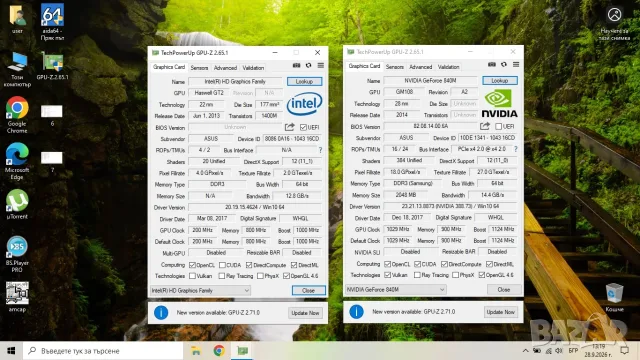Click the taskbar search box
This screenshot has height=360, width=640.
(x=103, y=351)
